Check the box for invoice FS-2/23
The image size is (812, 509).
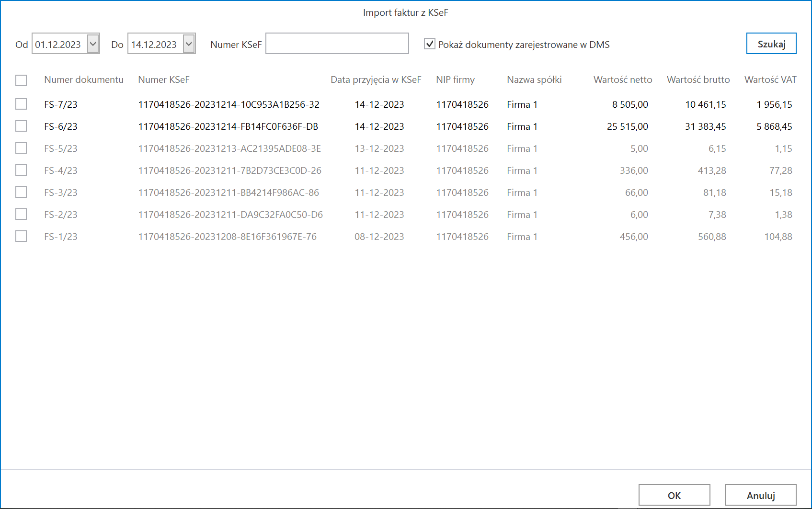point(21,214)
